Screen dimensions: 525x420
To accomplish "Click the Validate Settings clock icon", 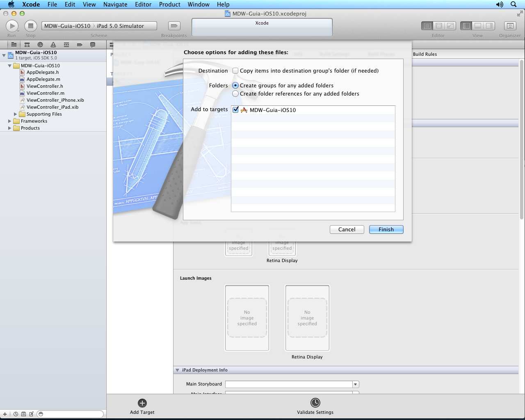I will point(315,403).
